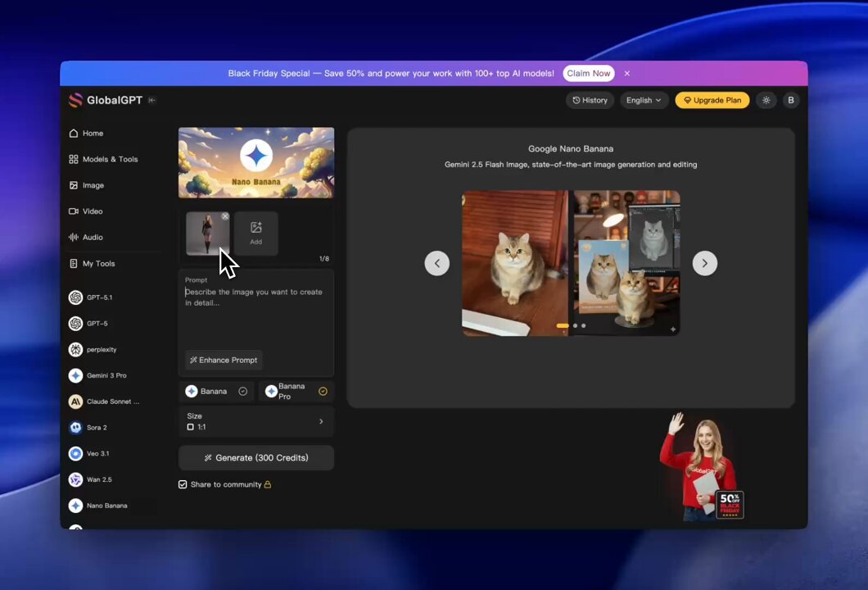This screenshot has width=868, height=590.
Task: Open the Claude Sonnet model icon
Action: click(x=76, y=402)
